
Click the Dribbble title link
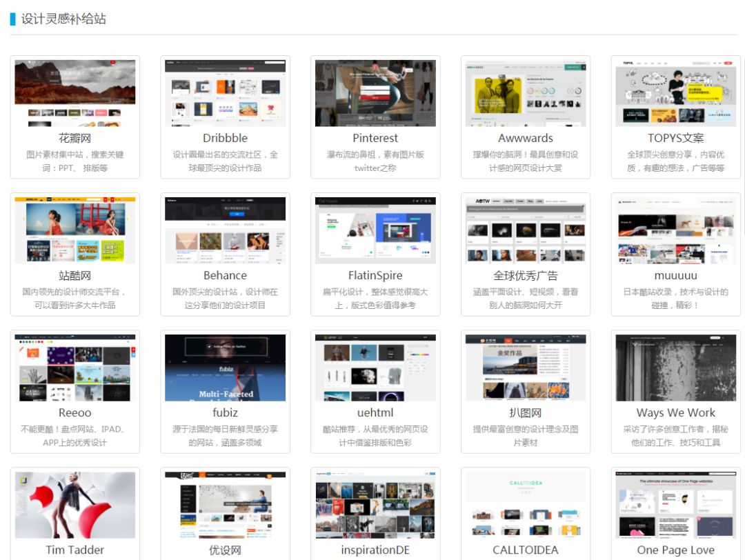pos(225,138)
